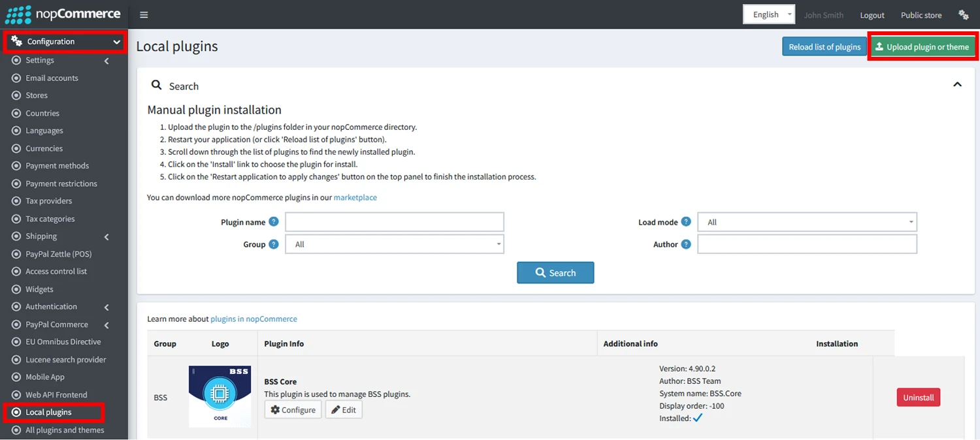This screenshot has height=440, width=980.
Task: Toggle sidebar with the hamburger menu icon
Action: [x=144, y=15]
